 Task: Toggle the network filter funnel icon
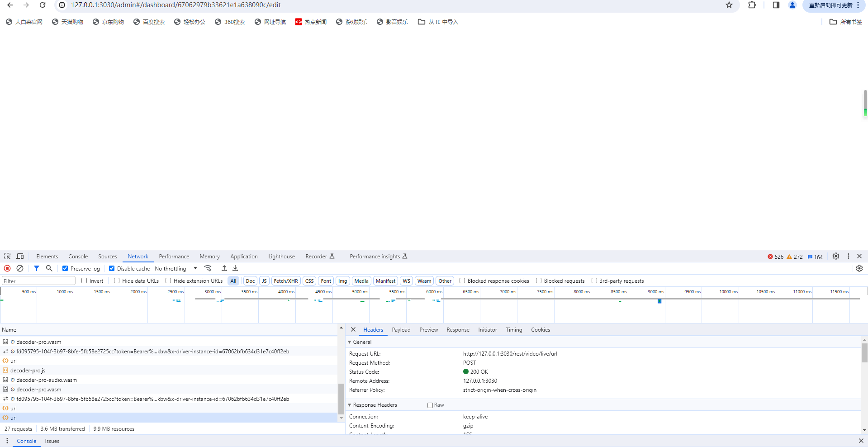tap(37, 268)
